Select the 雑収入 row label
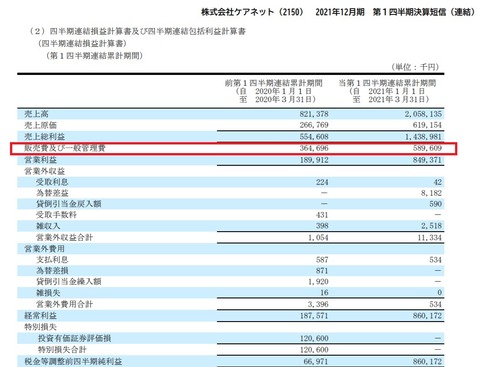The height and width of the screenshot is (367, 480). [48, 226]
